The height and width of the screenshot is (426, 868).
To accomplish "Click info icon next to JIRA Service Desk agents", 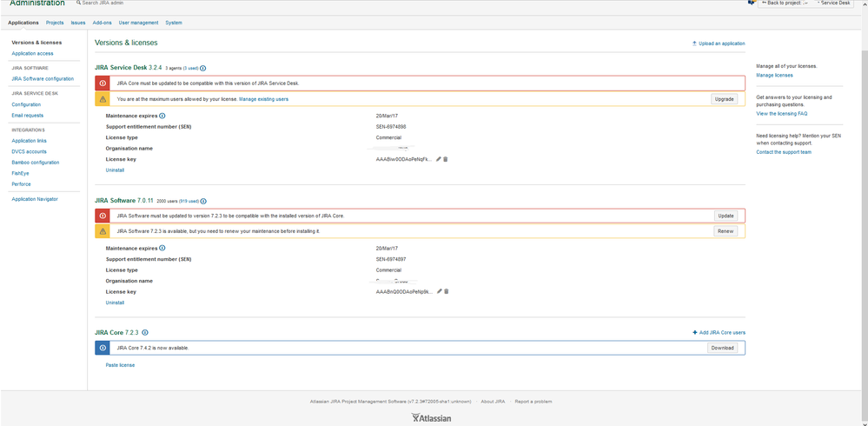I will (x=203, y=68).
